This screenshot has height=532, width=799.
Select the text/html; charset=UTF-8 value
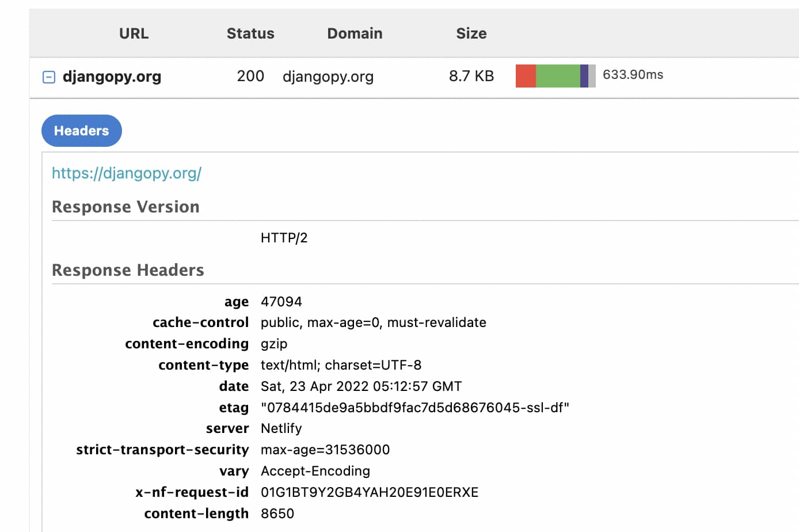[x=341, y=365]
